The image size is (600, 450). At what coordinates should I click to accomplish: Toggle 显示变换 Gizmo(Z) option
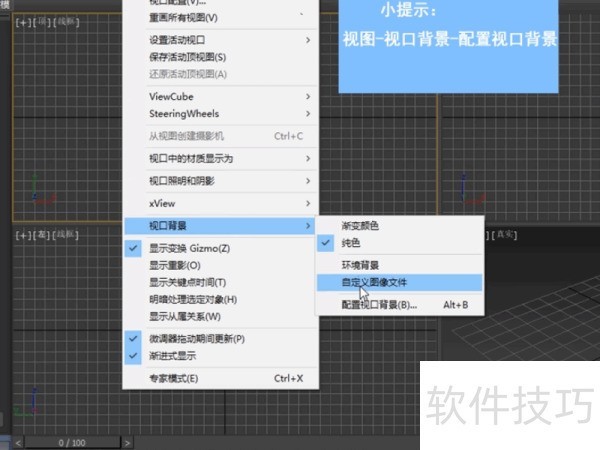[x=189, y=248]
